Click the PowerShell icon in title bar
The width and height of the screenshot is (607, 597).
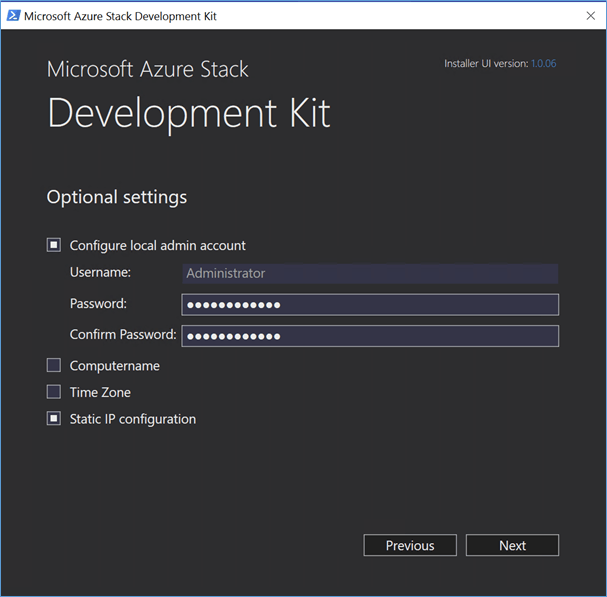click(x=14, y=16)
